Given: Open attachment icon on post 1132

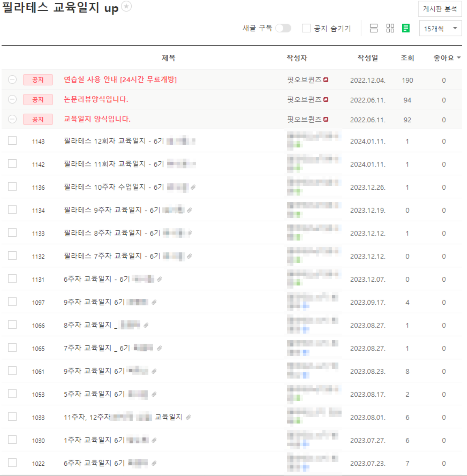Looking at the screenshot, I should pos(190,256).
